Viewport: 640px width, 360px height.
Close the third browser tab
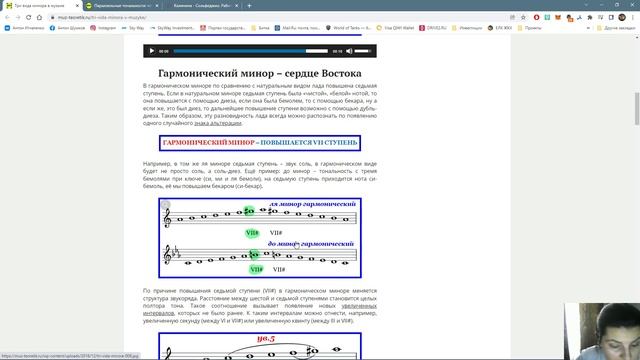(236, 6)
